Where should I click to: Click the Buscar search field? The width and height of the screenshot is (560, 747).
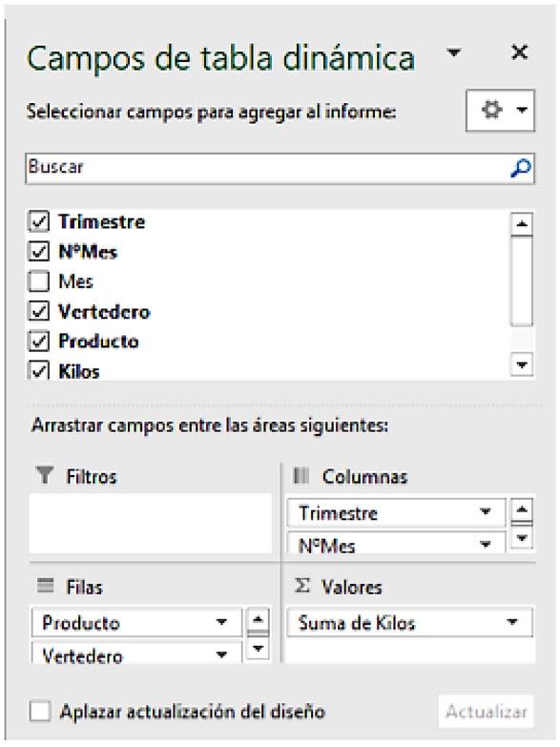(280, 168)
